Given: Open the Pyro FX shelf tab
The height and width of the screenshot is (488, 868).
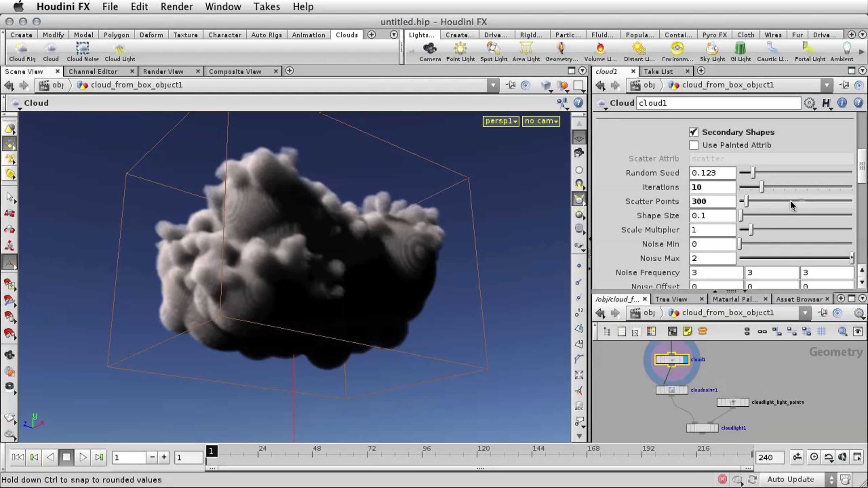Looking at the screenshot, I should point(714,35).
